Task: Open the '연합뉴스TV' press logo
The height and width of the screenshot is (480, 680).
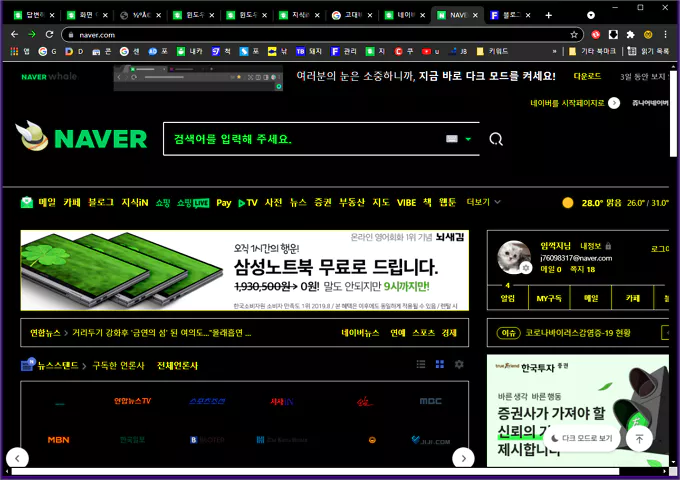Action: pyautogui.click(x=132, y=401)
